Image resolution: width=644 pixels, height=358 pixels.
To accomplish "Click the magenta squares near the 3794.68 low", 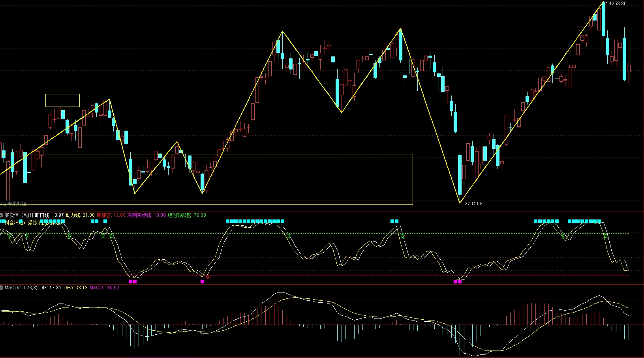I will point(458,281).
